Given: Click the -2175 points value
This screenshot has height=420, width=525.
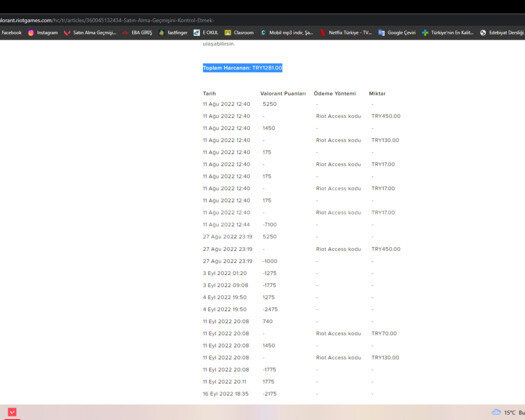Looking at the screenshot, I should point(270,394).
